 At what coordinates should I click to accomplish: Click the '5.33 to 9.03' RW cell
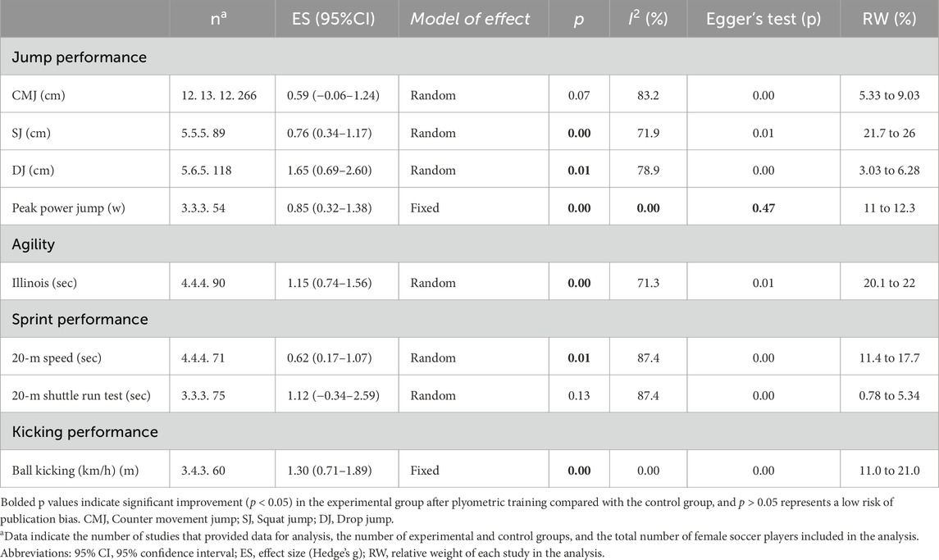click(x=889, y=95)
